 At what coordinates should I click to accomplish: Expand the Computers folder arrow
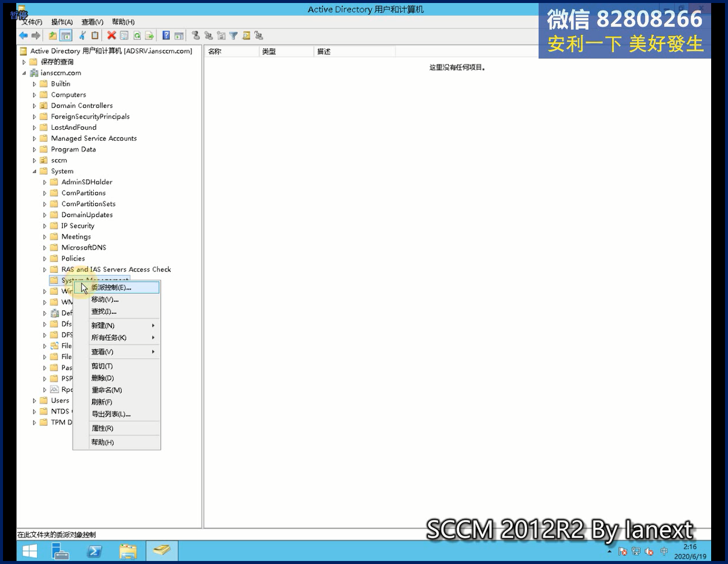tap(34, 95)
